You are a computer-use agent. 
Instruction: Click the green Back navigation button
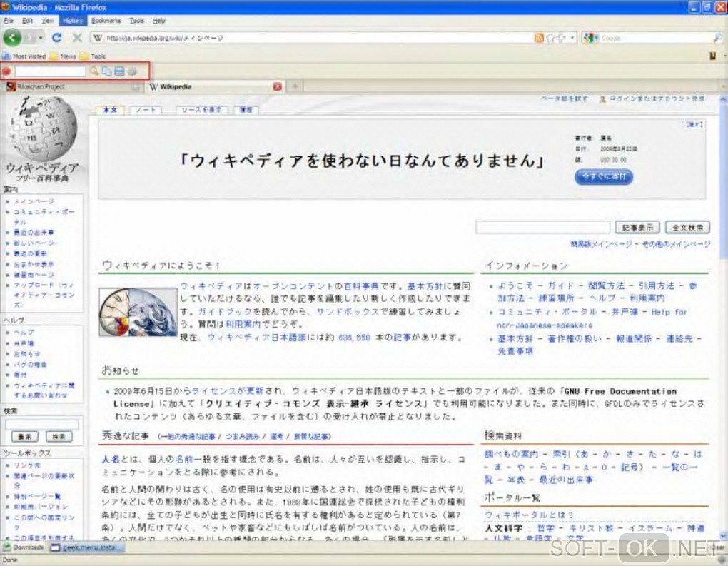pos(13,38)
